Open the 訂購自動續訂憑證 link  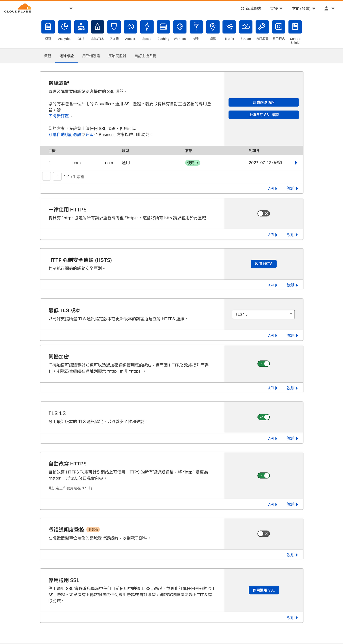click(x=65, y=135)
